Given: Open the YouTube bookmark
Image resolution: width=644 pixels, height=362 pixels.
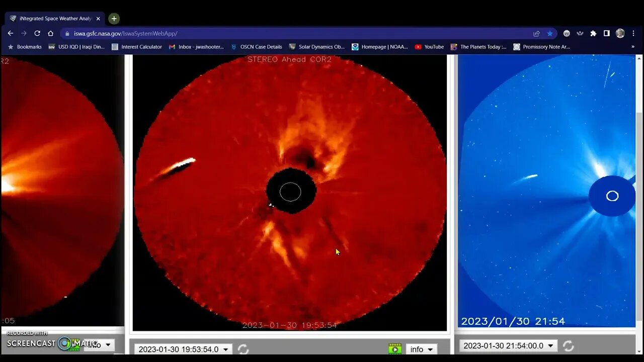Looking at the screenshot, I should (x=429, y=47).
